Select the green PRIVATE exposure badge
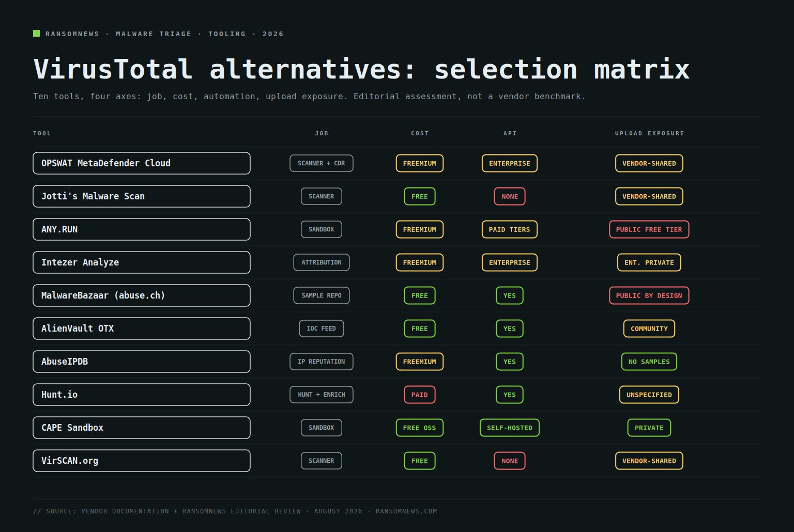The width and height of the screenshot is (794, 532). tap(649, 428)
